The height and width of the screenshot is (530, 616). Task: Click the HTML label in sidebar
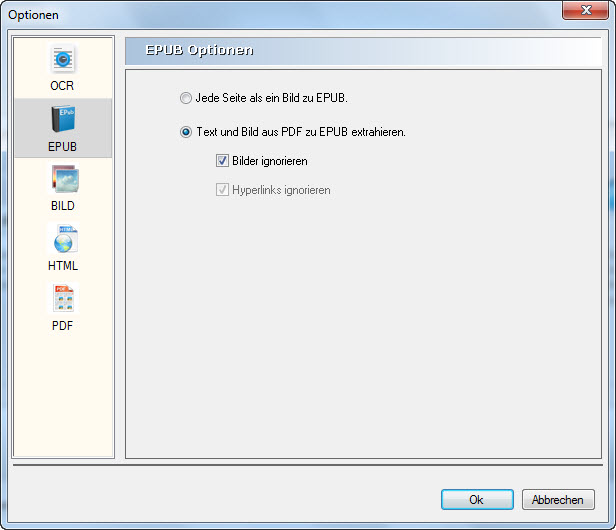(x=63, y=266)
